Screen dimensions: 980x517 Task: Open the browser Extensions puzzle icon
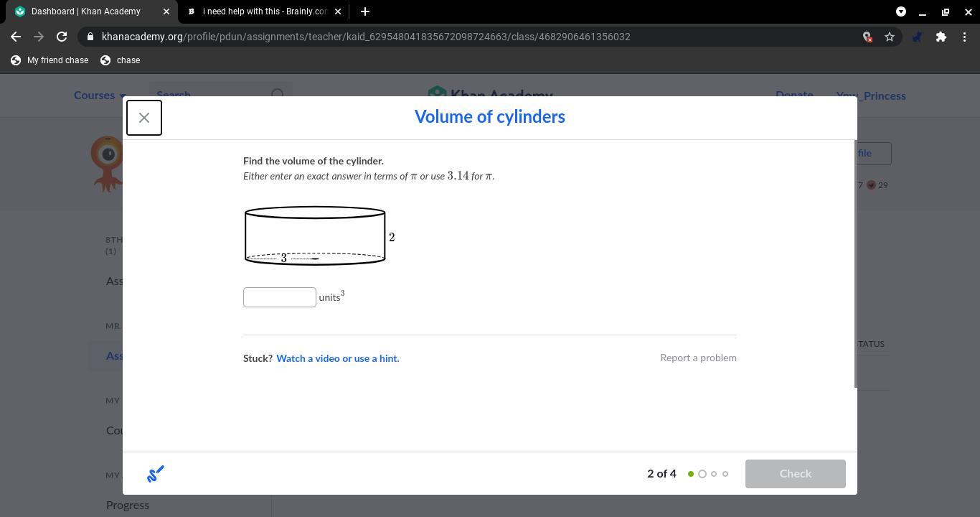click(x=941, y=37)
